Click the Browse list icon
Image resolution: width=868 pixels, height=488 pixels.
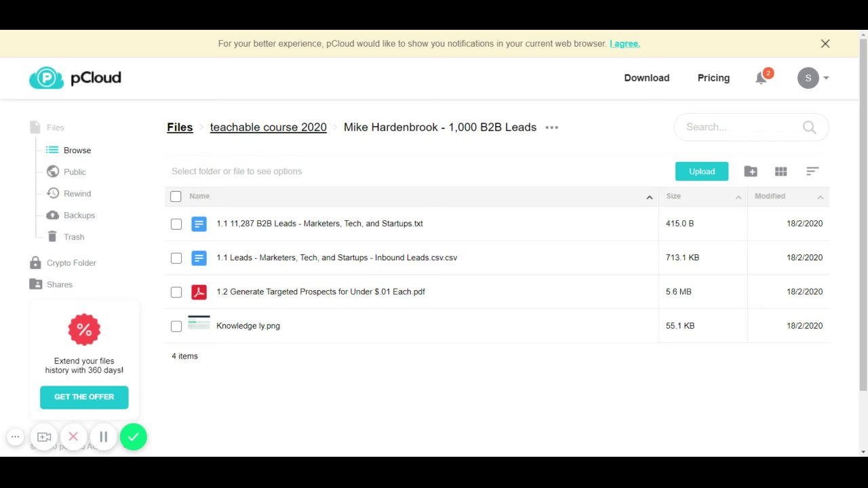[x=52, y=150]
